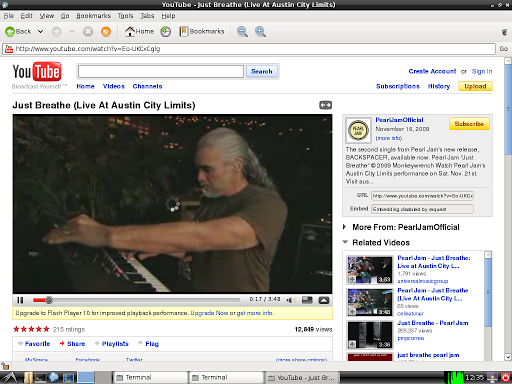Click the flag icon beside Flag
512x384 pixels.
coord(140,343)
